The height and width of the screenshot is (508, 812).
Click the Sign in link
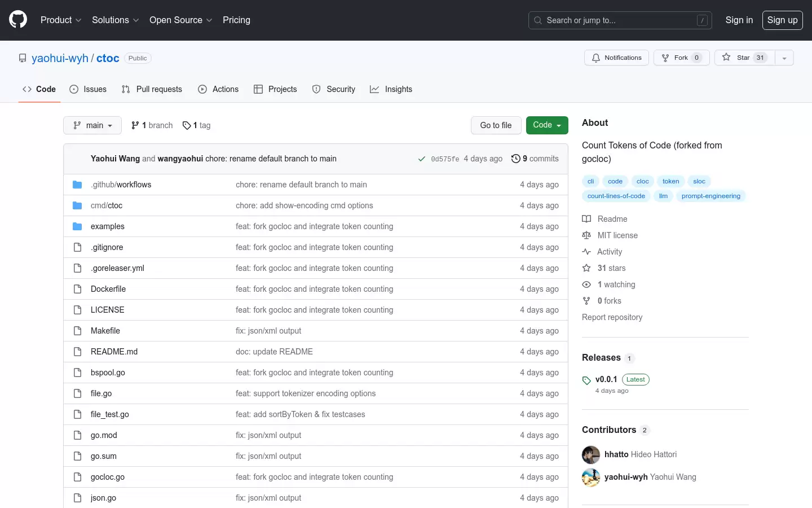(x=739, y=20)
